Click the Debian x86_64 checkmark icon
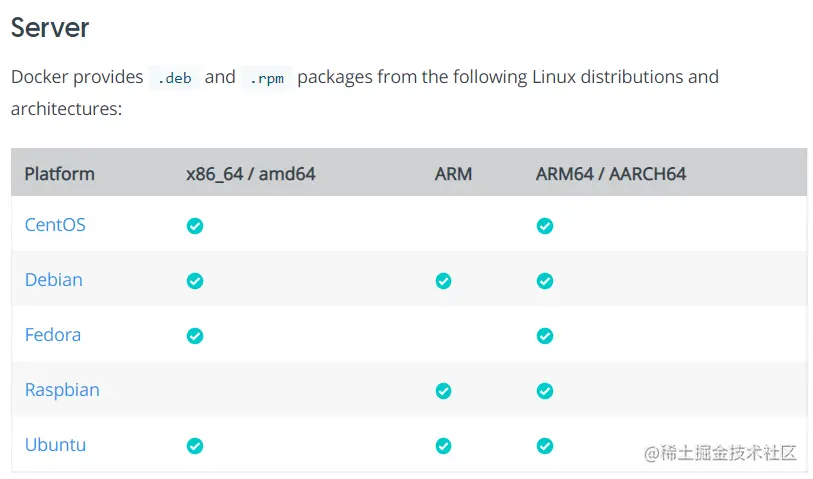 click(x=195, y=281)
